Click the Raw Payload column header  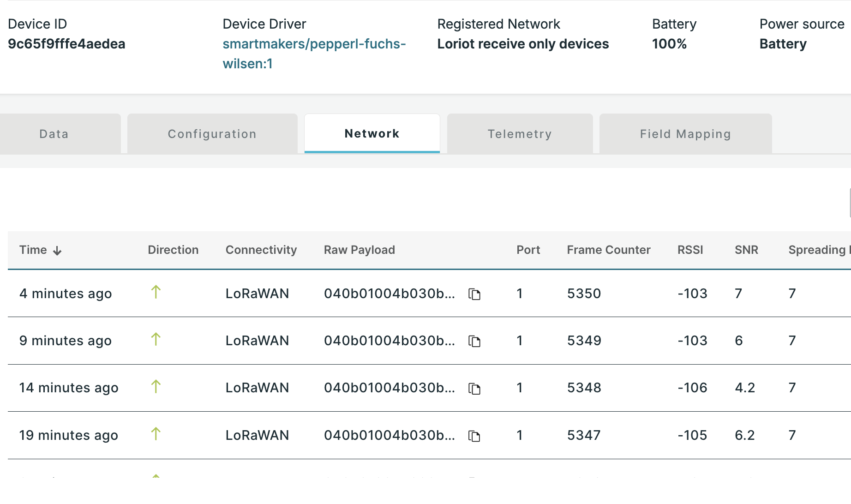click(359, 250)
